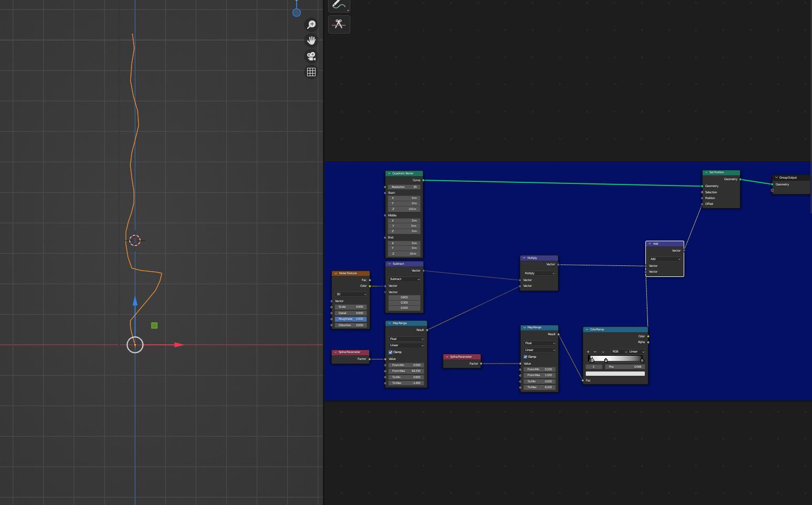
Task: Switch perspective/orthographic with the grid icon
Action: pos(311,72)
